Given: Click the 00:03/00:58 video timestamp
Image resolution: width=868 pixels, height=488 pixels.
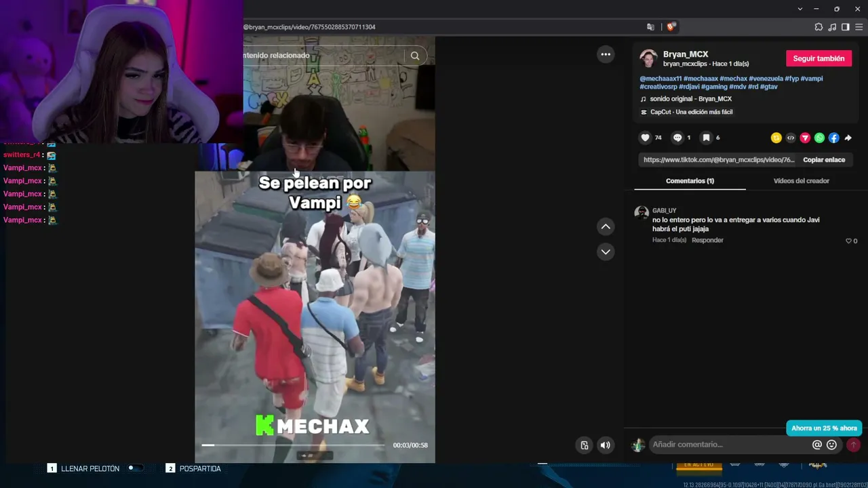Looking at the screenshot, I should (410, 445).
